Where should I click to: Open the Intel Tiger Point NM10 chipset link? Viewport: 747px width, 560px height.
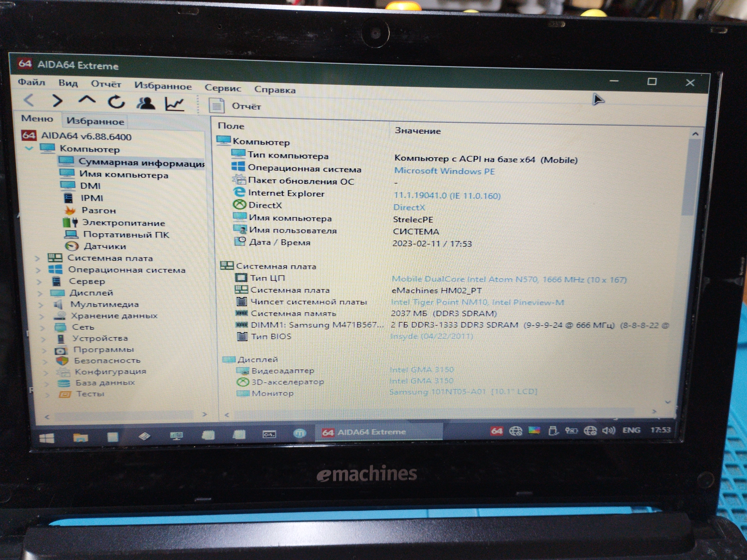tap(477, 302)
